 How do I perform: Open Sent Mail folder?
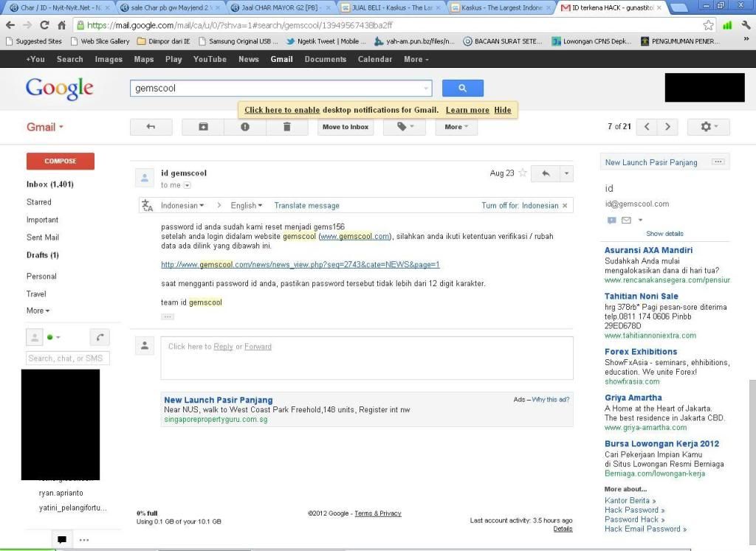tap(43, 238)
